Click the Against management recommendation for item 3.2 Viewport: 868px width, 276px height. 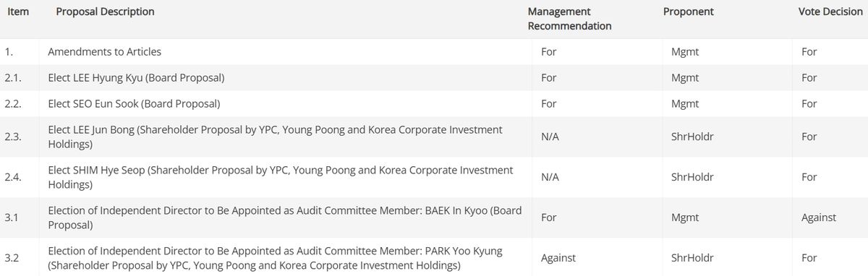558,258
